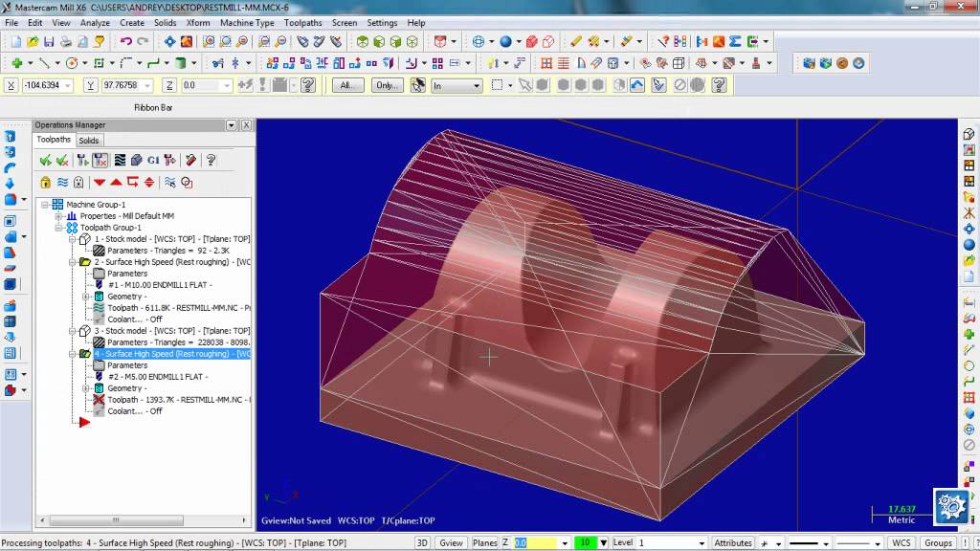Regenerate all dirty operations
The width and height of the screenshot is (980, 551).
coord(100,161)
